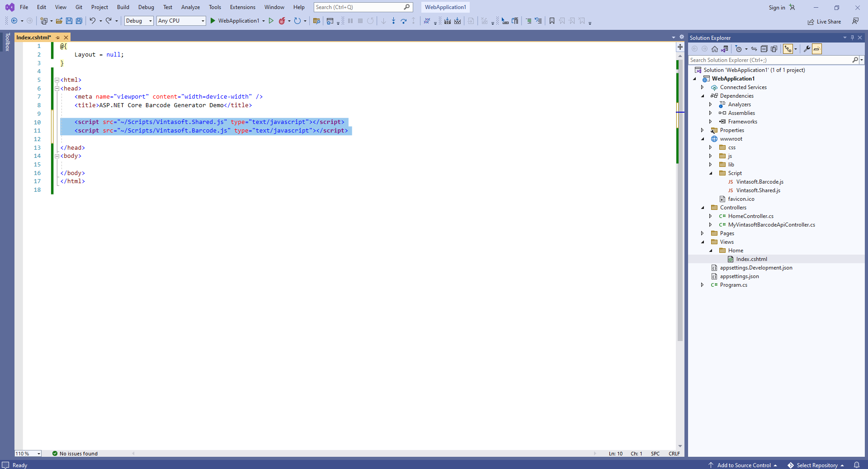Toggle Preview Selected Items in Solution Explorer
The image size is (868, 469).
click(x=817, y=49)
